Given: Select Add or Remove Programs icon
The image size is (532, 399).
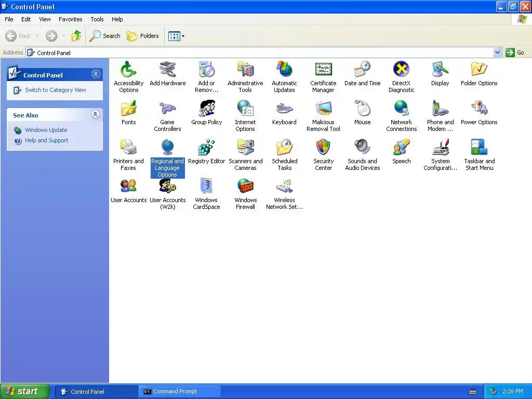Looking at the screenshot, I should coord(206,77).
